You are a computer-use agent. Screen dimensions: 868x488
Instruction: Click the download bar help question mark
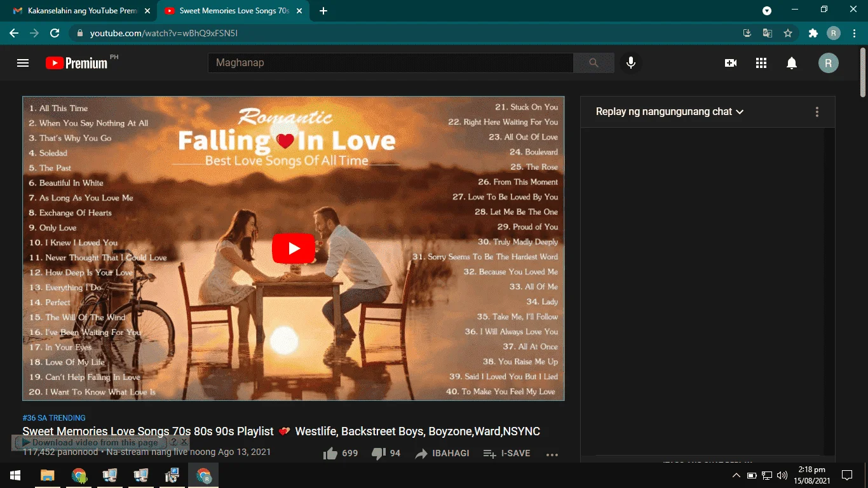(x=173, y=442)
